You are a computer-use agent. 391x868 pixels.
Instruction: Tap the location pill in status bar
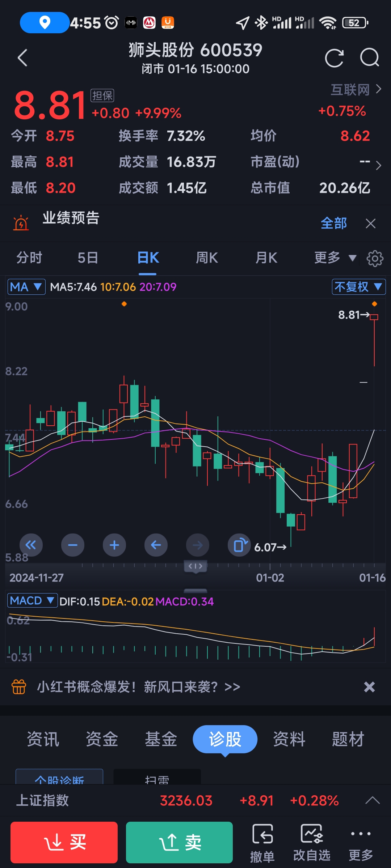(45, 22)
